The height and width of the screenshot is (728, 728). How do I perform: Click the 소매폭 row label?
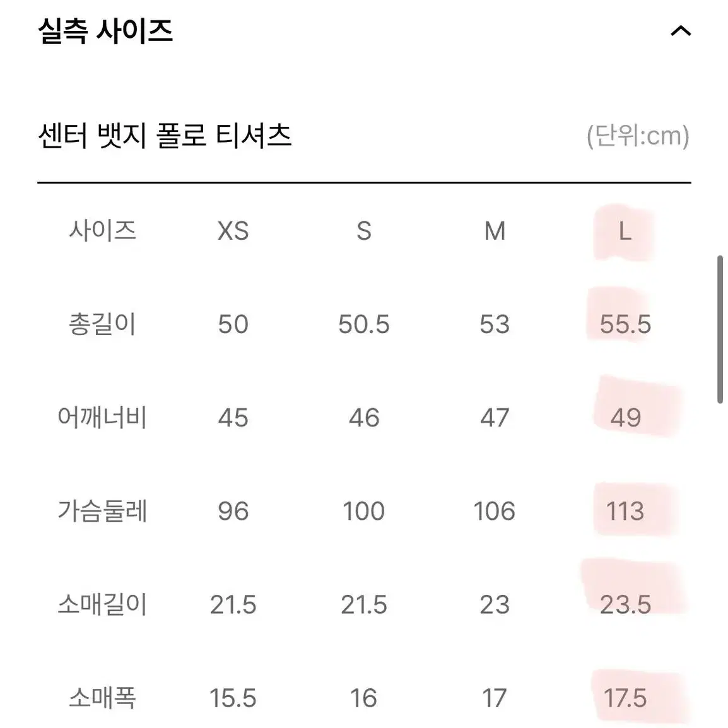(102, 698)
